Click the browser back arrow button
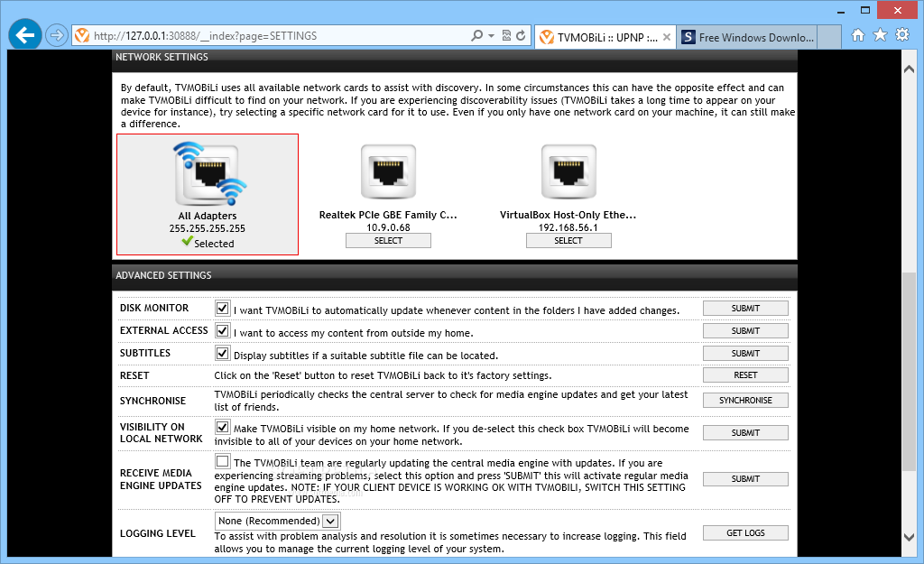This screenshot has width=924, height=564. tap(24, 35)
